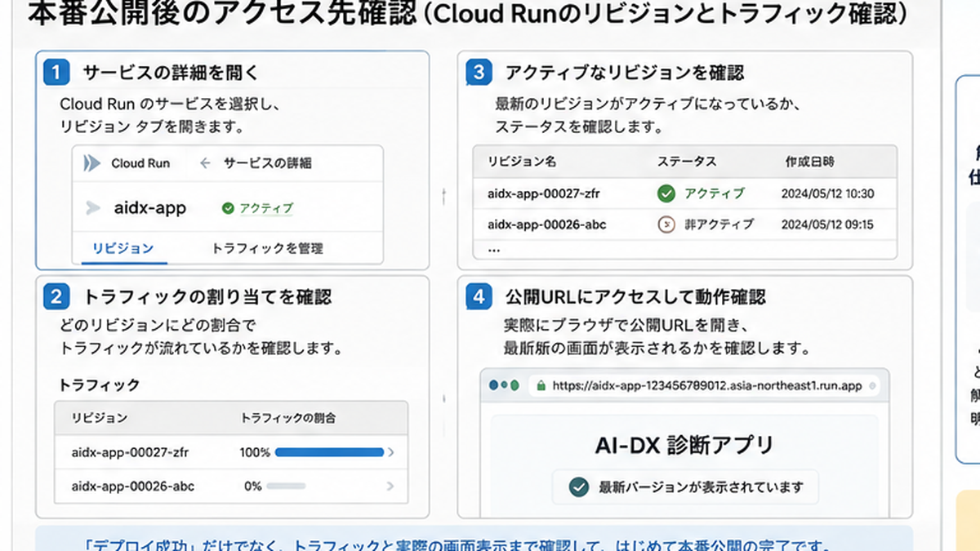980x551 pixels.
Task: Select aidx-app-00026-abc in the traffic table
Action: click(133, 486)
